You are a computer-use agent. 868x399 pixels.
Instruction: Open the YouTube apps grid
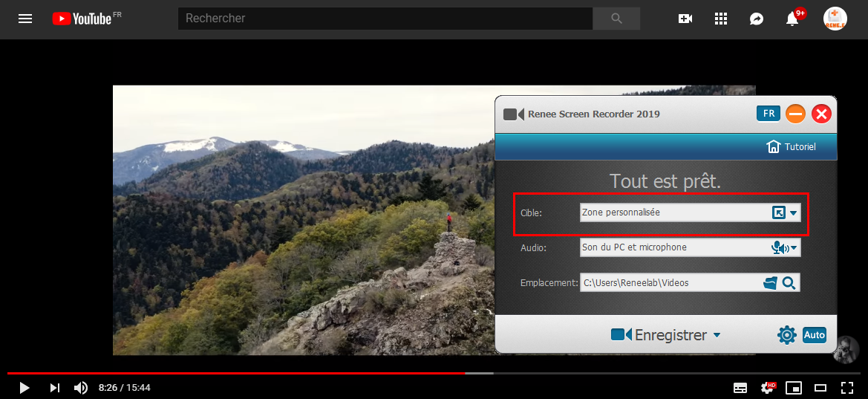click(x=721, y=19)
